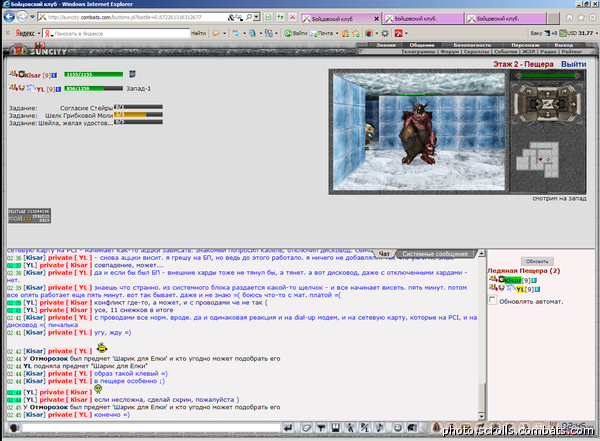This screenshot has height=441, width=600.
Task: Click the Yandex bar 'Войти' login button
Action: click(296, 33)
